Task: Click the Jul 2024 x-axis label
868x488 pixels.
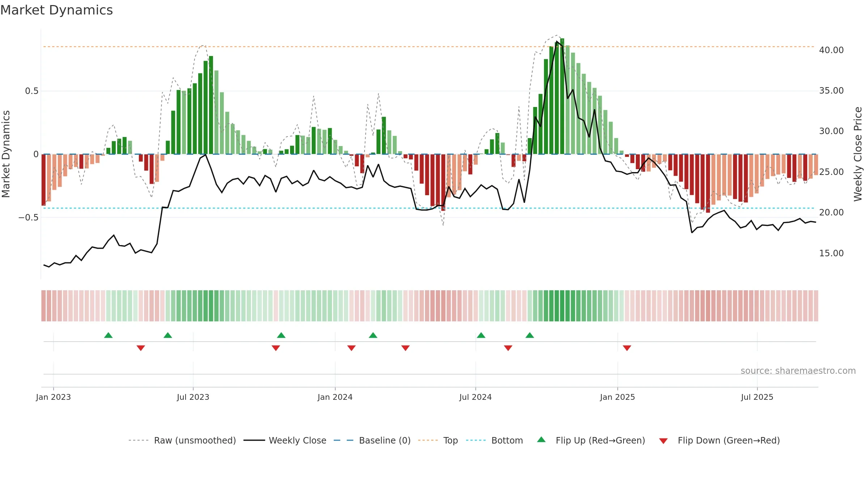Action: [x=476, y=397]
